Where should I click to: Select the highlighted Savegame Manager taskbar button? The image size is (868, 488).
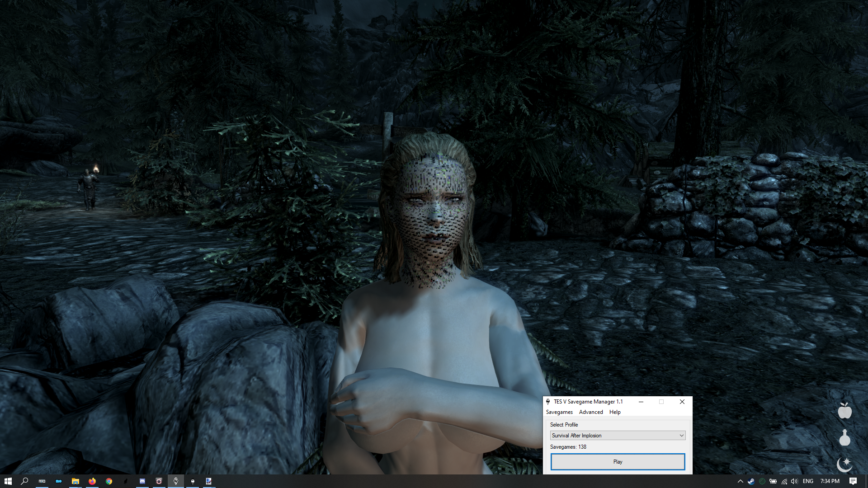176,481
